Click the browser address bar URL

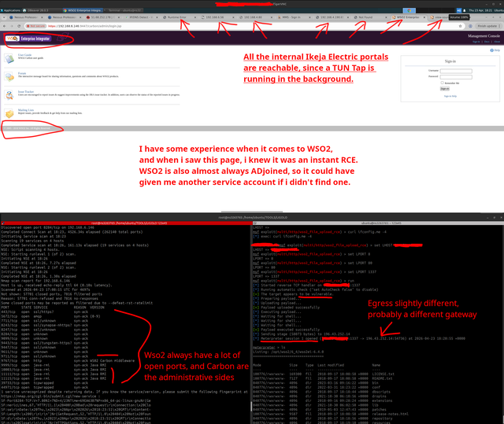coord(85,26)
